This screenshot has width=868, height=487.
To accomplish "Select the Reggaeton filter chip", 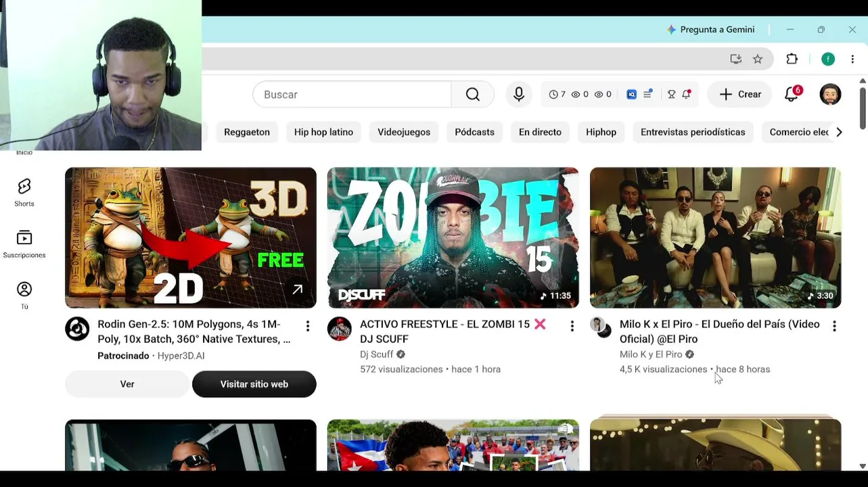I will 247,132.
